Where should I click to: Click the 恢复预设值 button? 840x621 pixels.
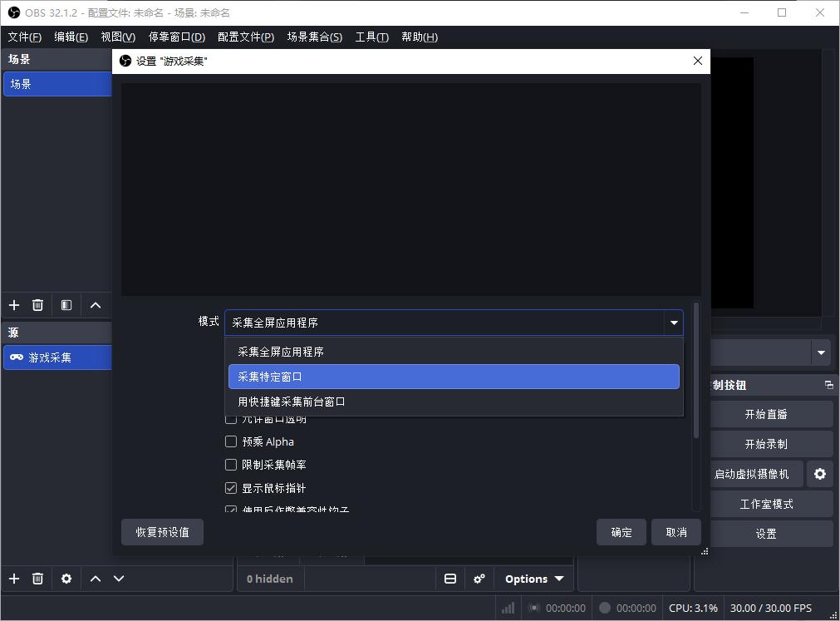[162, 532]
